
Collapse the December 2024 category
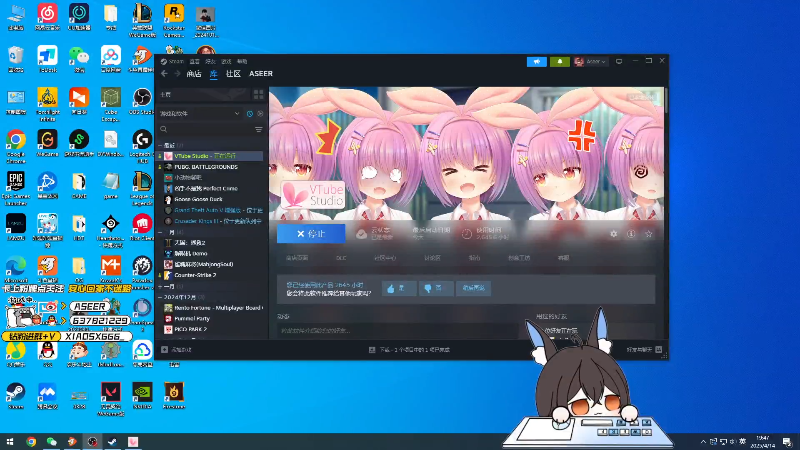pos(160,297)
